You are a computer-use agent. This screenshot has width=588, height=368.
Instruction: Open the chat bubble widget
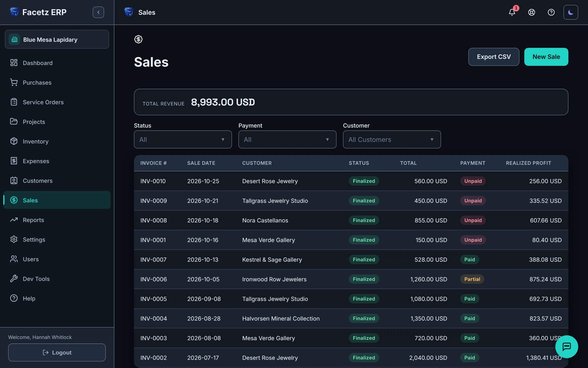pyautogui.click(x=566, y=347)
